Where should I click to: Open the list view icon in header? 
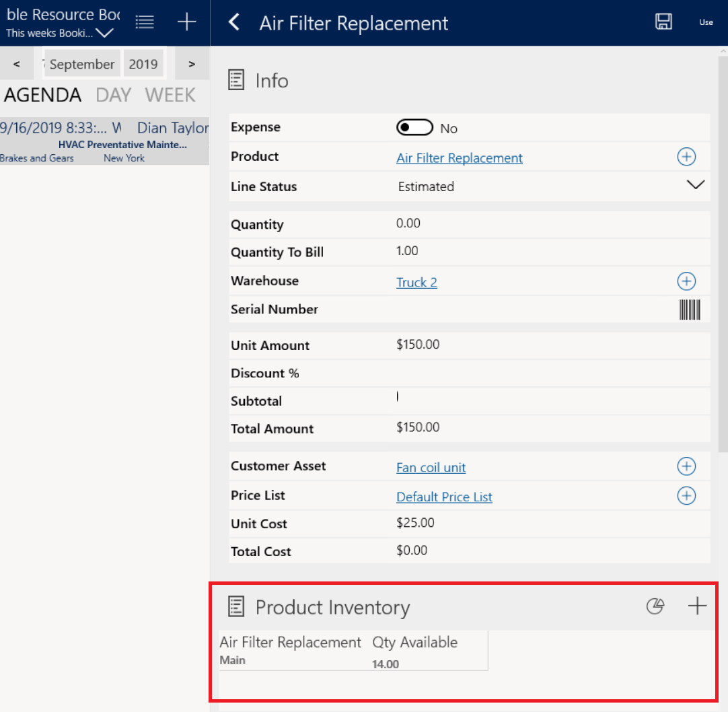click(145, 22)
